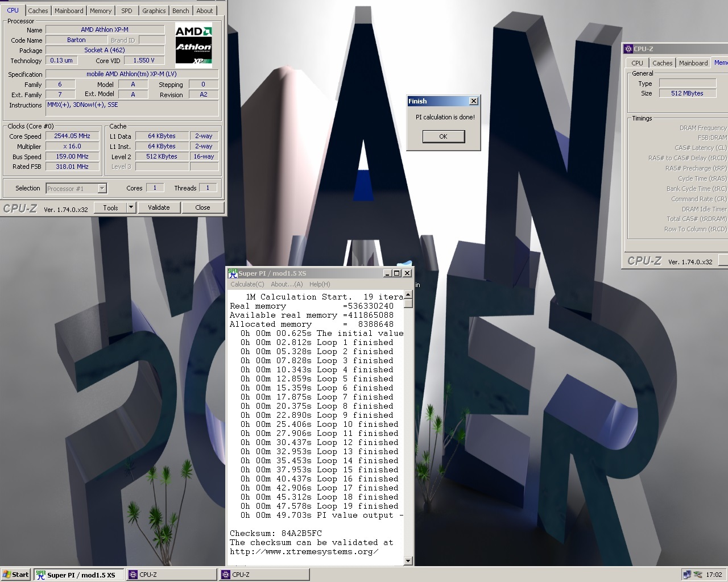Select the CPU tab in the main CPU-Z window
This screenshot has height=582, width=728.
click(x=13, y=10)
